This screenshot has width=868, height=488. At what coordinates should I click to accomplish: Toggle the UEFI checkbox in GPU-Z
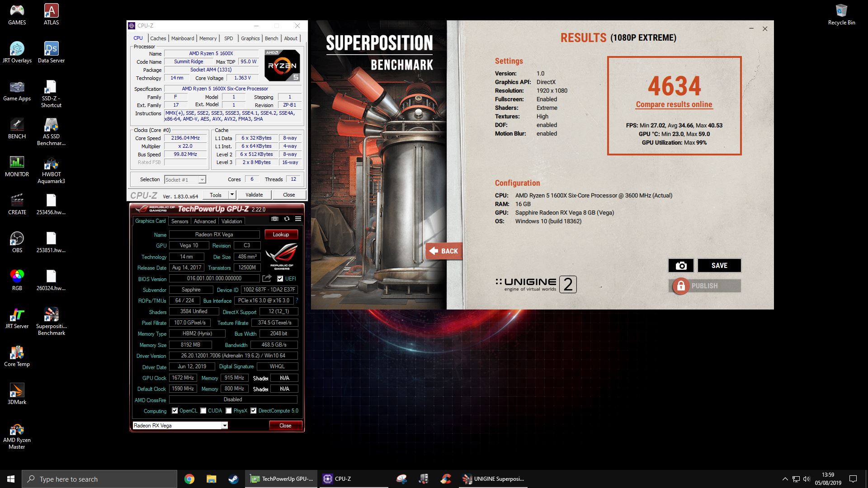click(280, 279)
